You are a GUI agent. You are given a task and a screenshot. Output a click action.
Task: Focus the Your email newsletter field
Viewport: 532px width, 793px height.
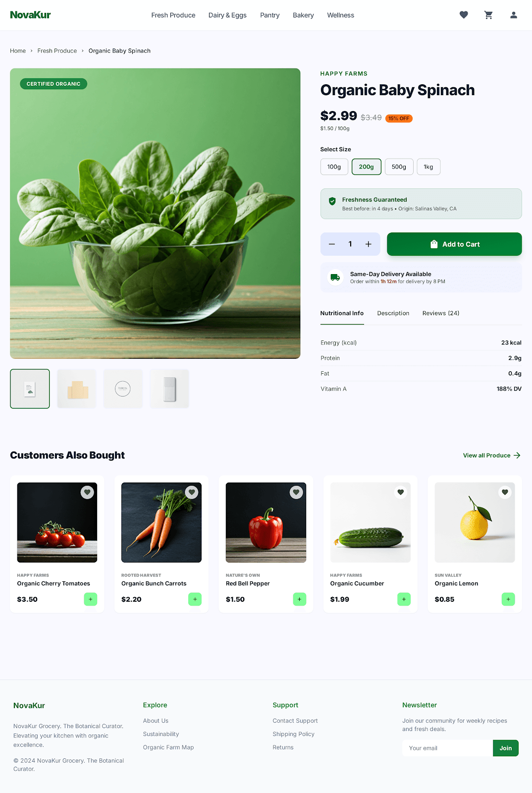pyautogui.click(x=447, y=748)
